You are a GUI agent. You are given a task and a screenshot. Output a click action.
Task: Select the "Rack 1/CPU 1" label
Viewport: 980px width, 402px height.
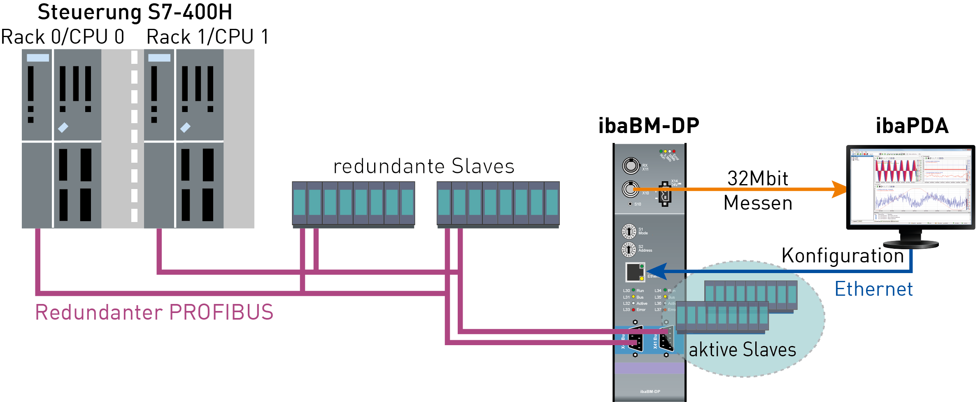[x=208, y=37]
